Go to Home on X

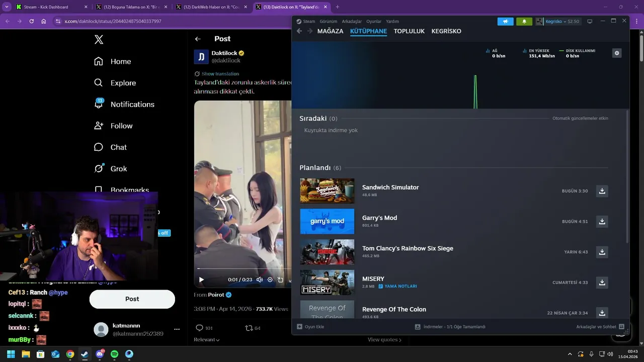113,61
